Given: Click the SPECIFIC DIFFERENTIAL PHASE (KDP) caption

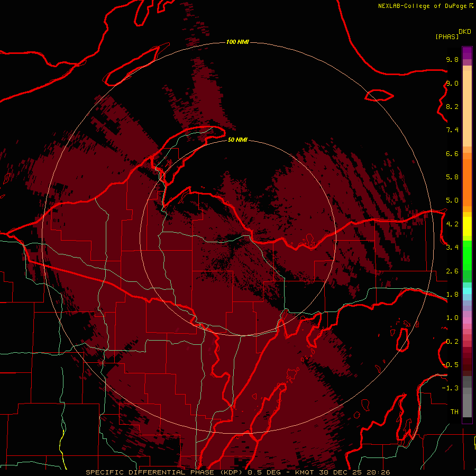Looking at the screenshot, I should 166,472.
